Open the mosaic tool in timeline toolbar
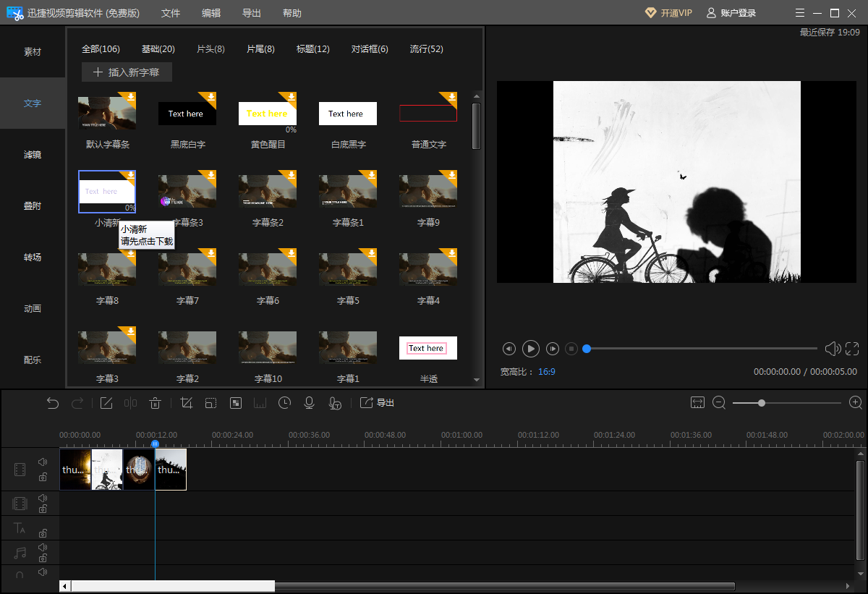The height and width of the screenshot is (594, 868). click(x=235, y=403)
